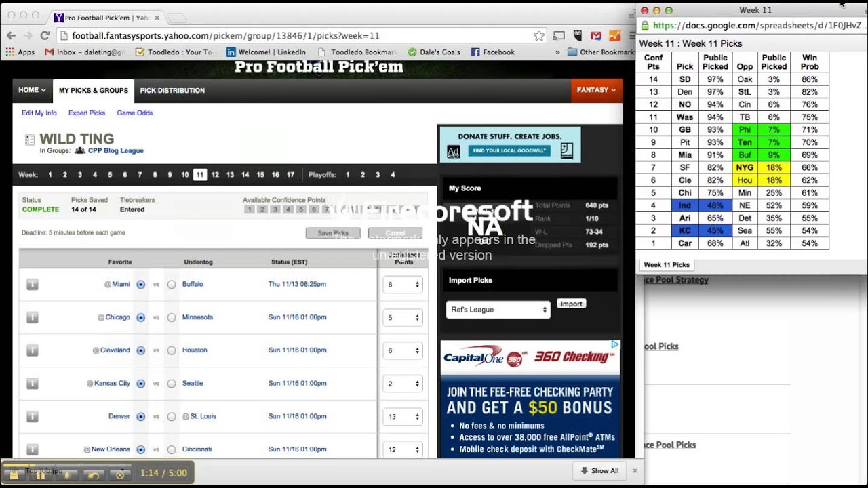Click the Save Picks button
The image size is (868, 488).
[333, 233]
